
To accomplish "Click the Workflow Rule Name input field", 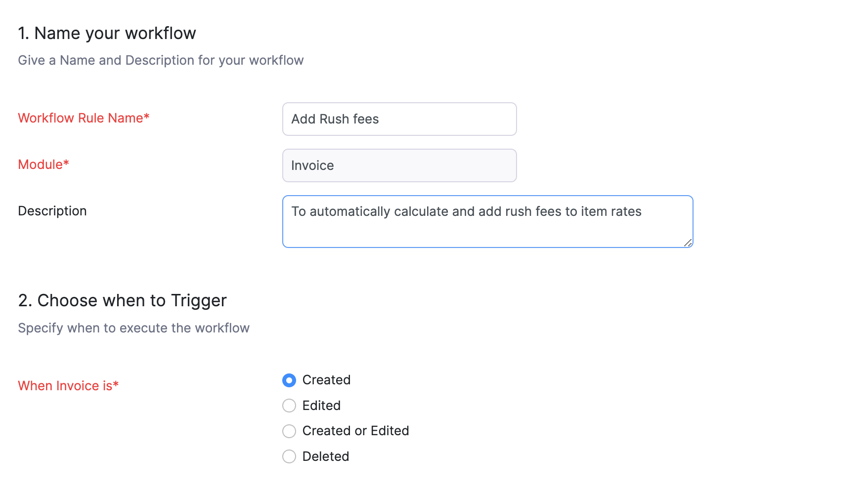I will [399, 119].
